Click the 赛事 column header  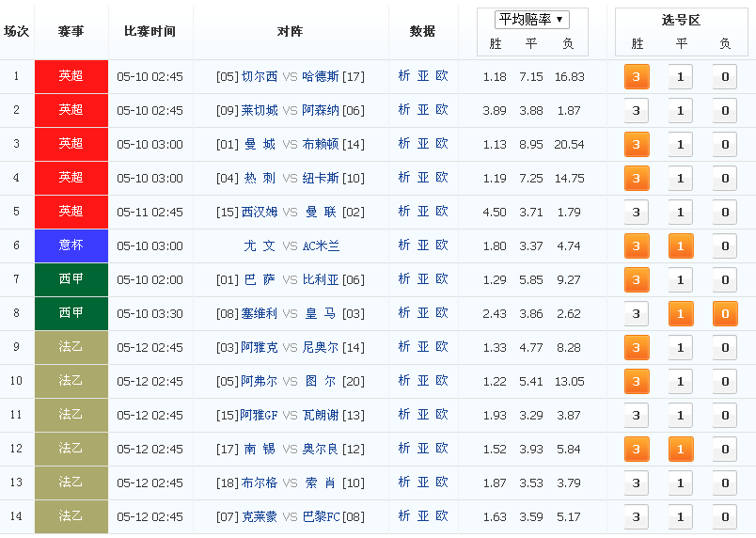click(x=71, y=31)
